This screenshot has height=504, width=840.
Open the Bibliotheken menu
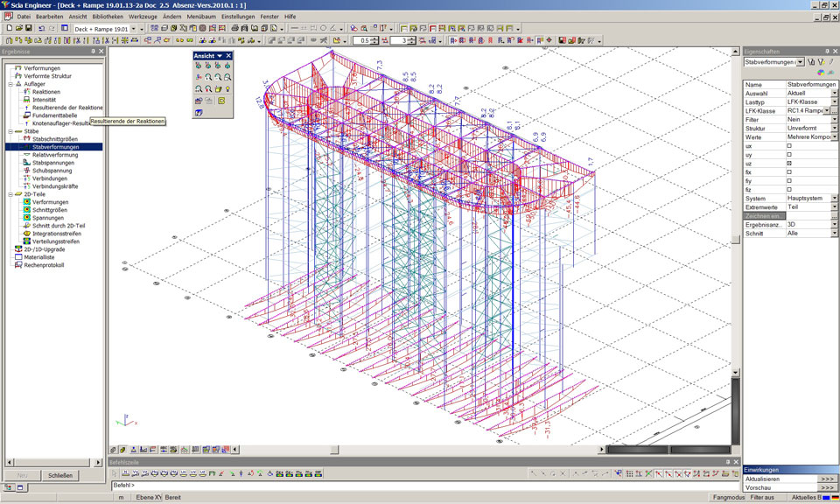point(108,17)
